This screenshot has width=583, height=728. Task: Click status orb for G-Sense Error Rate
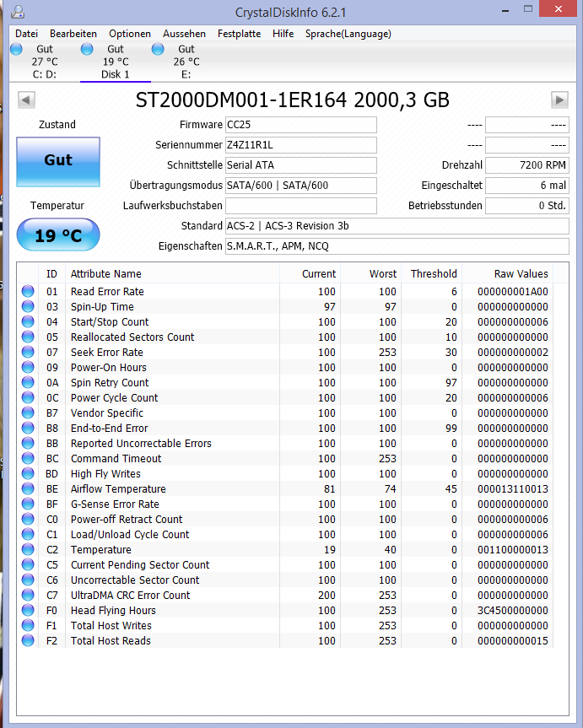pyautogui.click(x=28, y=504)
